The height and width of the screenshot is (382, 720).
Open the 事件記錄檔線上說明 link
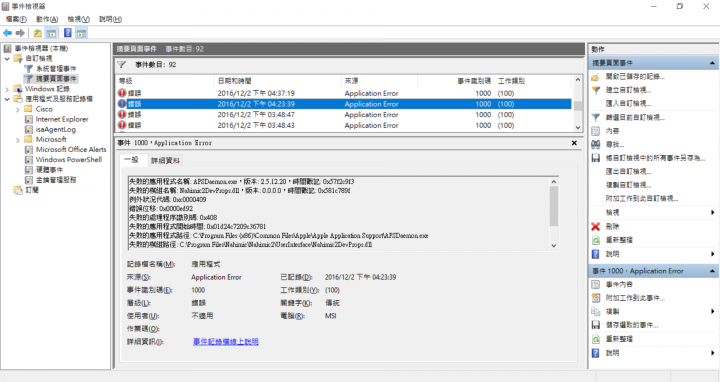click(x=225, y=342)
